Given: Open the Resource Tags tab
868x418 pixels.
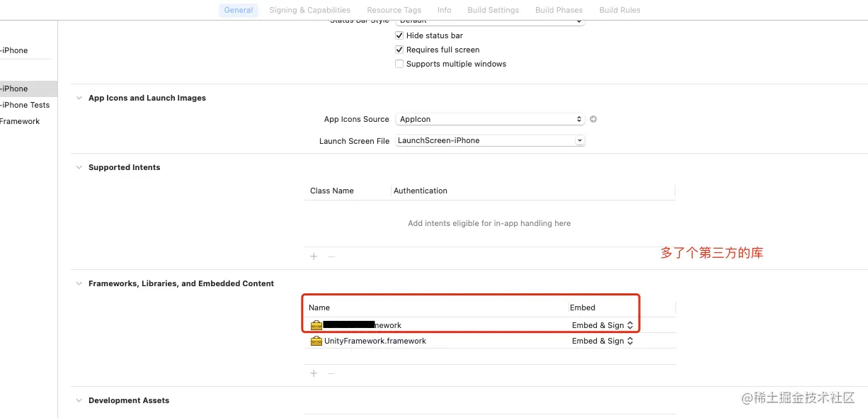Looking at the screenshot, I should click(394, 10).
